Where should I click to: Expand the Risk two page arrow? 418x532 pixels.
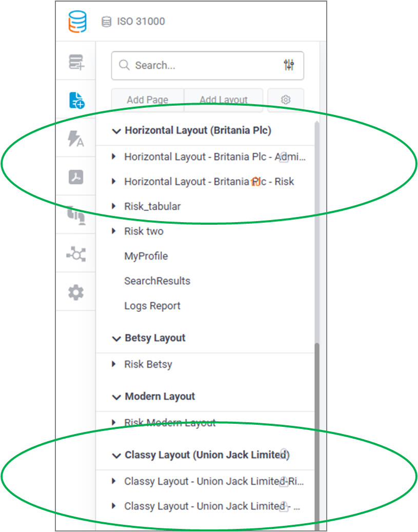(114, 231)
